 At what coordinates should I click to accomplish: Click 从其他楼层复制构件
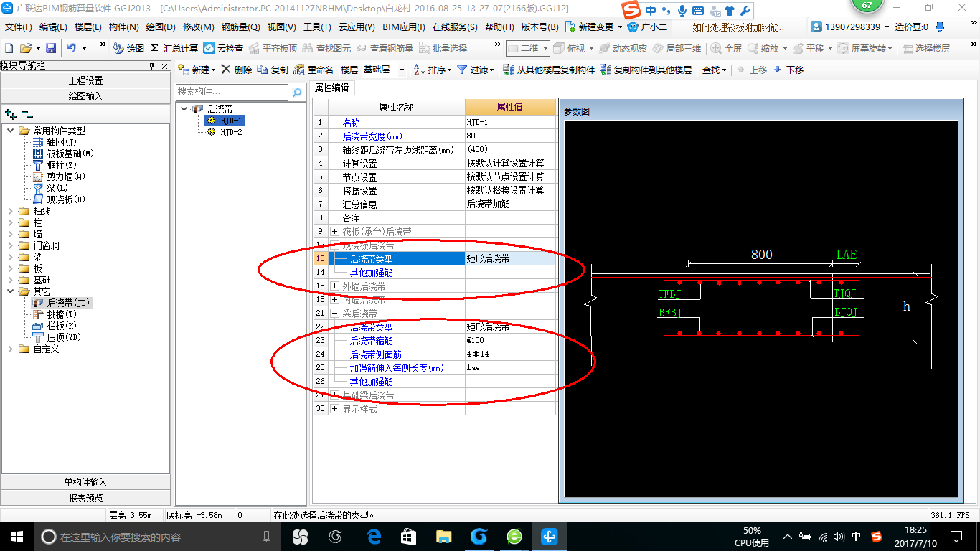[549, 70]
